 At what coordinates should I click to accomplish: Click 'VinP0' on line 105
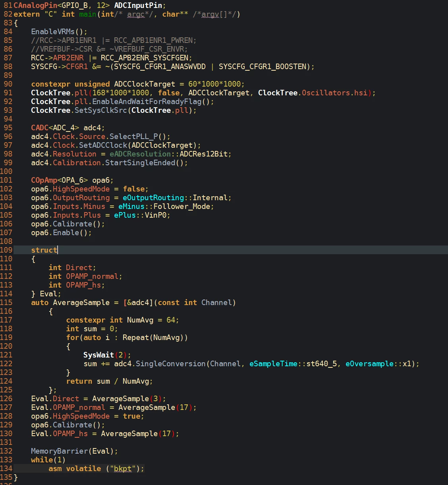(x=155, y=215)
